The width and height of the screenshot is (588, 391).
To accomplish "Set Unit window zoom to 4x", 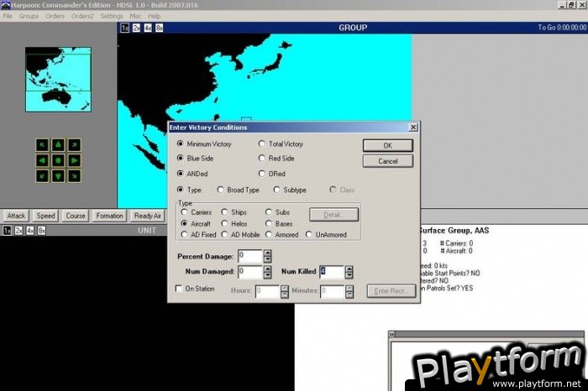I will 30,231.
